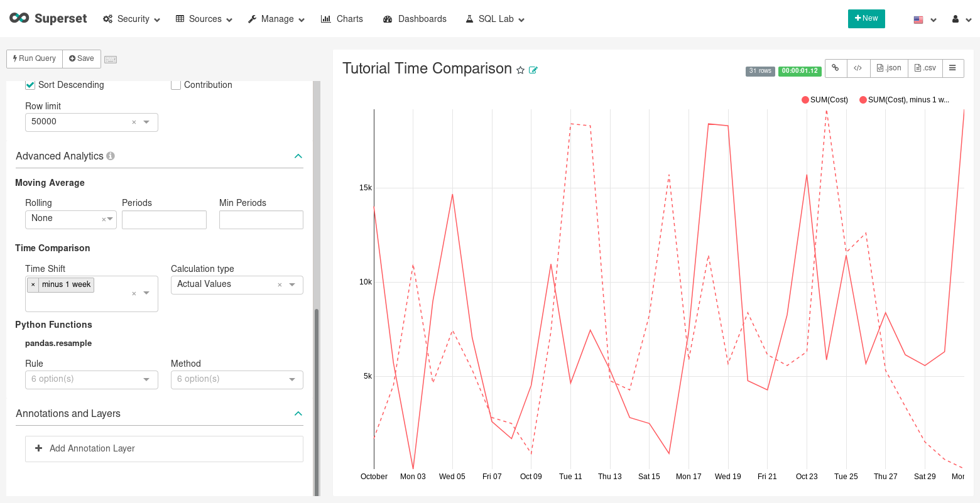Click the Periods input field
Image resolution: width=980 pixels, height=503 pixels.
tap(164, 220)
